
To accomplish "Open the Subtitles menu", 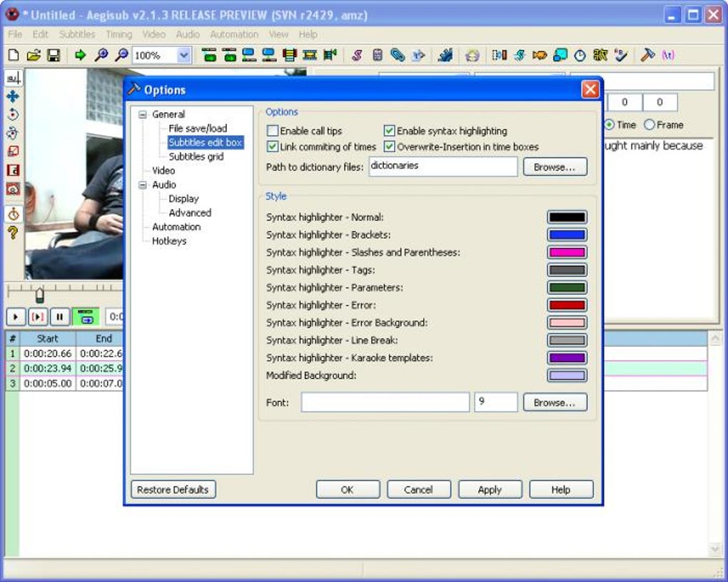I will click(77, 34).
